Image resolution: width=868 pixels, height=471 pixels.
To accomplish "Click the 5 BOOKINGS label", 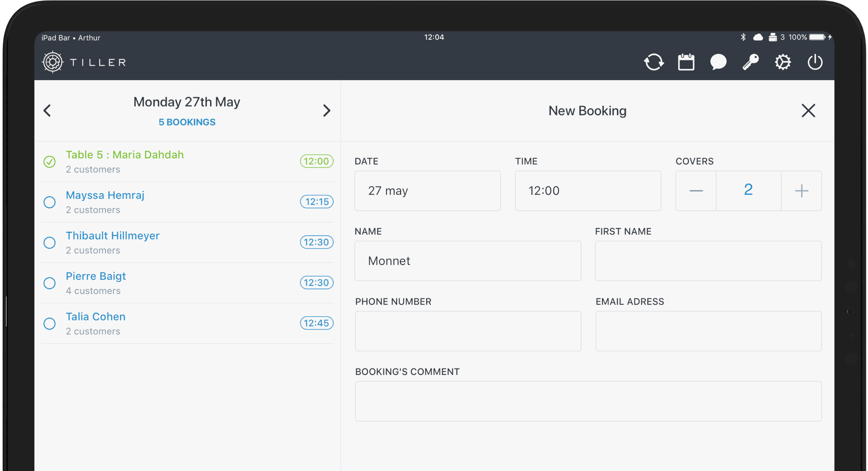I will point(187,122).
